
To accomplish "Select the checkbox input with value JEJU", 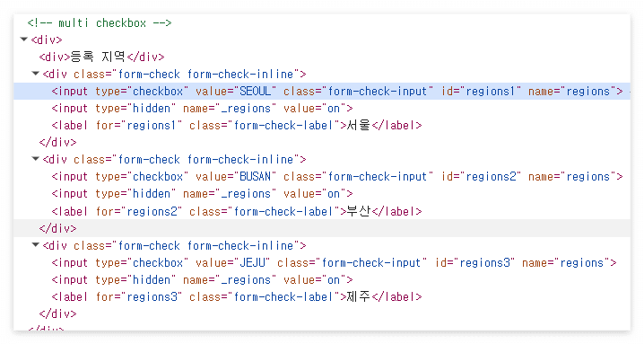I will pyautogui.click(x=334, y=263).
